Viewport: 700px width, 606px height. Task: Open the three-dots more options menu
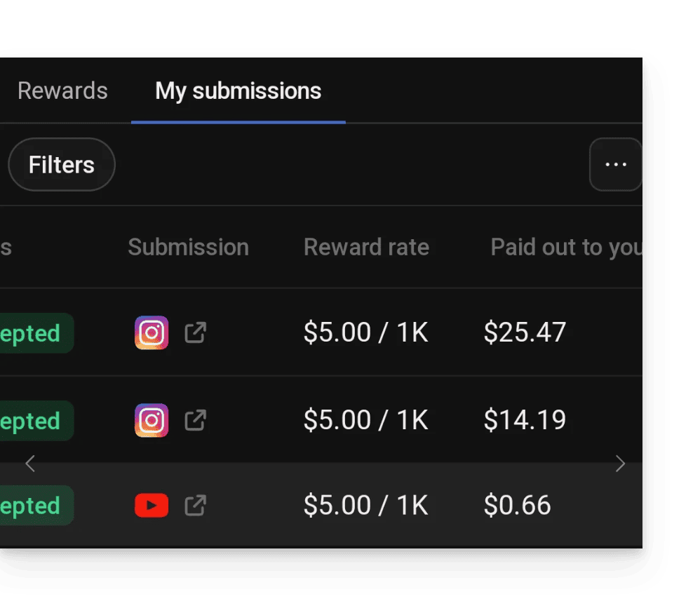(615, 164)
